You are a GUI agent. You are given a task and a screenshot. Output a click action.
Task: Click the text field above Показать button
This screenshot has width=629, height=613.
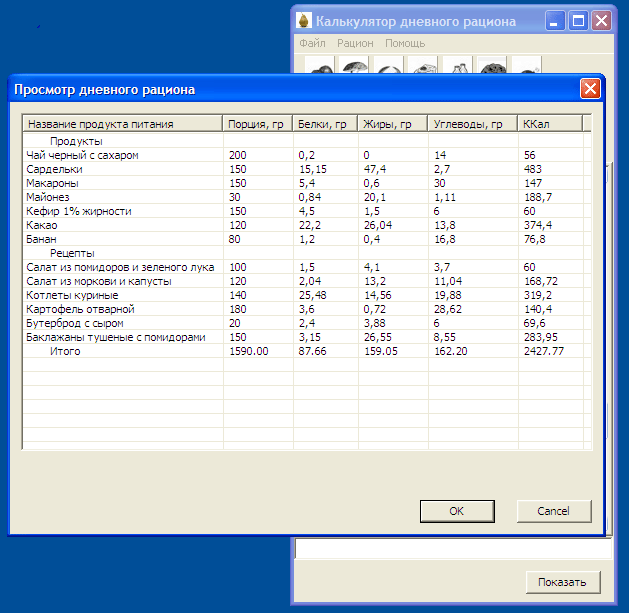452,548
